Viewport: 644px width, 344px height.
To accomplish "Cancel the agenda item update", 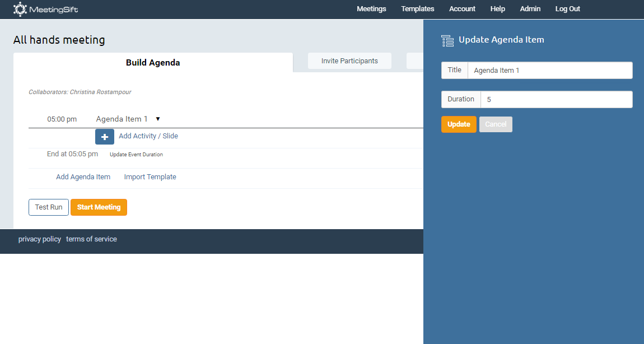I will click(x=495, y=124).
